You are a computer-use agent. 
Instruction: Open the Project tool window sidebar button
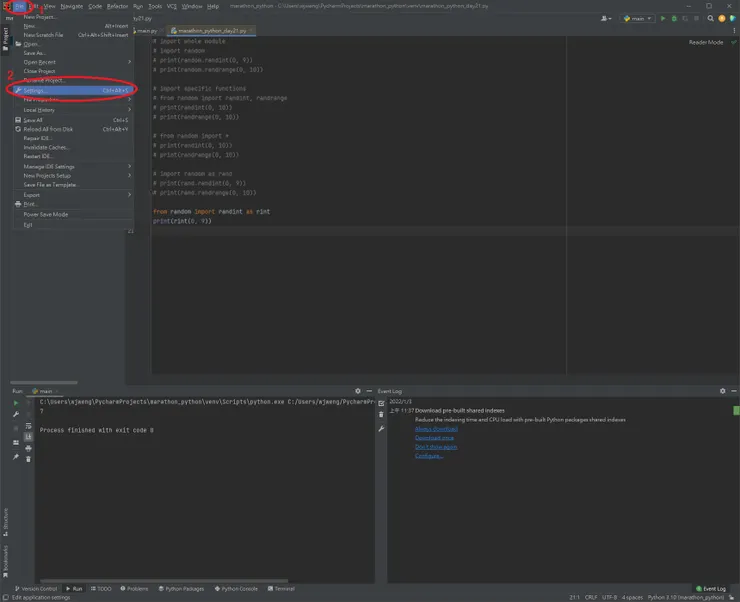(x=5, y=38)
